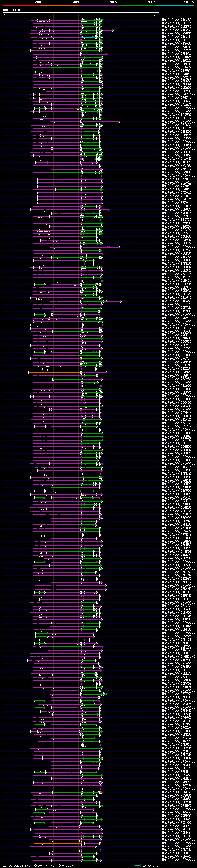Open hit label UniRef100_Q6CCD3
The image size is (197, 868).
[x=177, y=403]
